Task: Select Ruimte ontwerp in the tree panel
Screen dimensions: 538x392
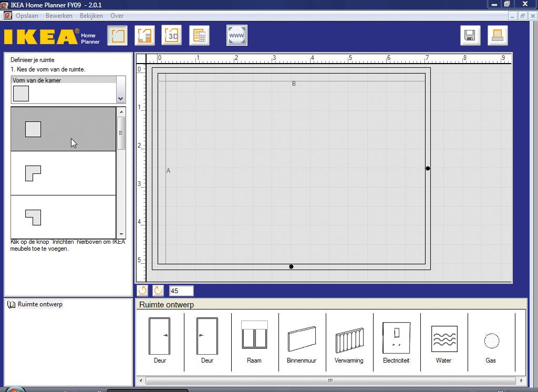Action: tap(39, 304)
